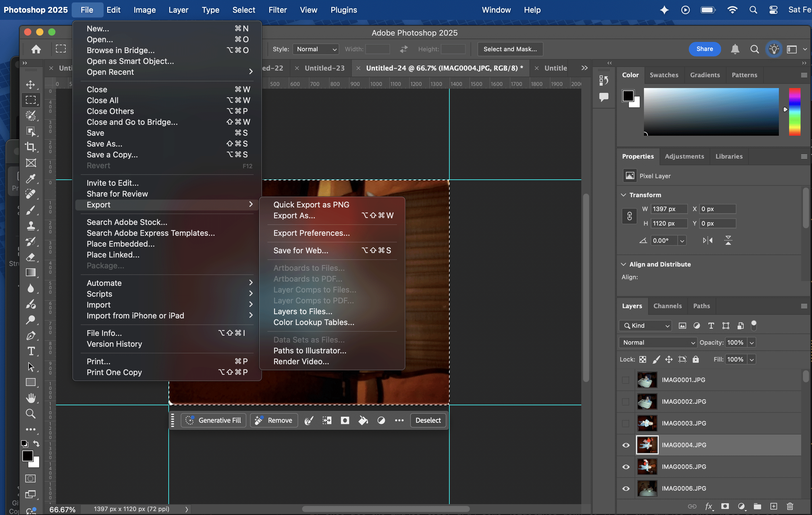Choose Export As... from the submenu
Screen dimensions: 812x515
(x=294, y=215)
